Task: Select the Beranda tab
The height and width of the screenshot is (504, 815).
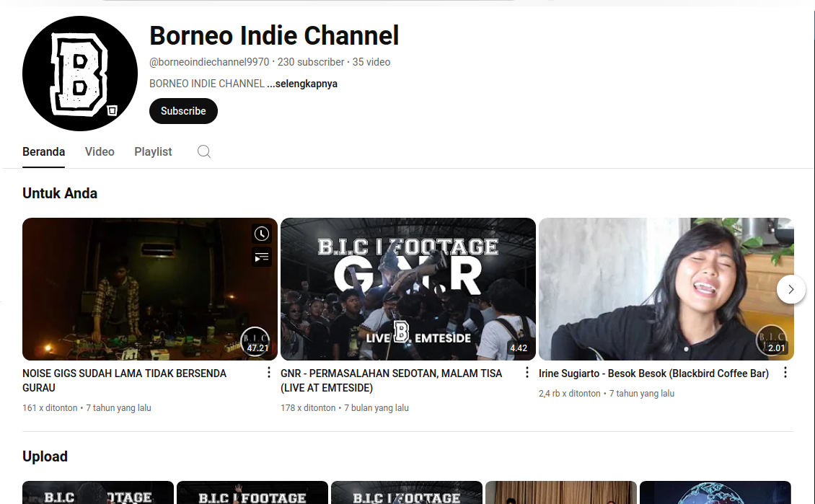Action: point(44,151)
